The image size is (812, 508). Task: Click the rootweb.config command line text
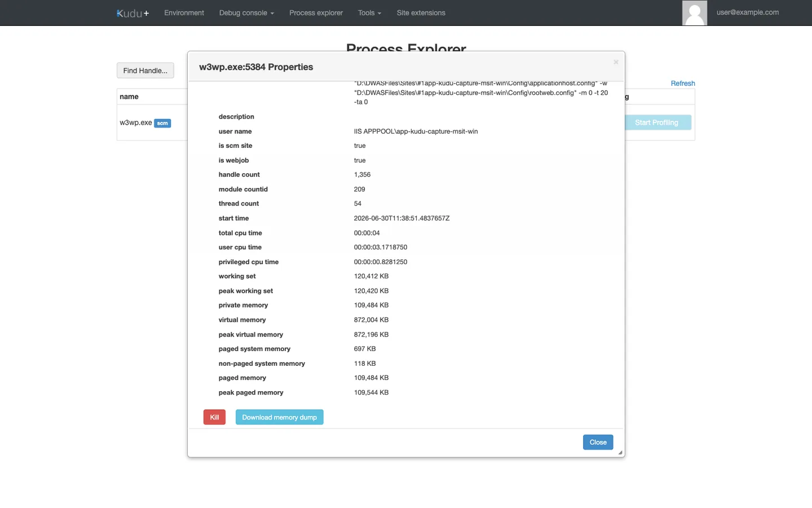point(481,93)
